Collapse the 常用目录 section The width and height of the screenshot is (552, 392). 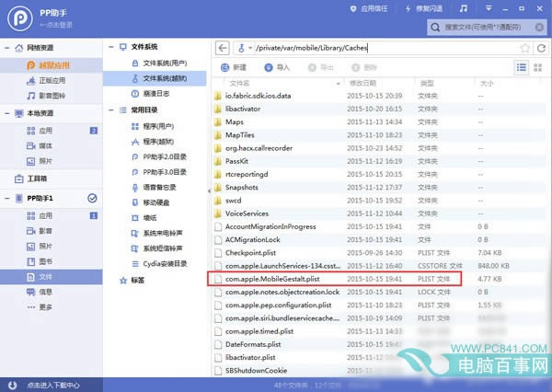tap(111, 110)
